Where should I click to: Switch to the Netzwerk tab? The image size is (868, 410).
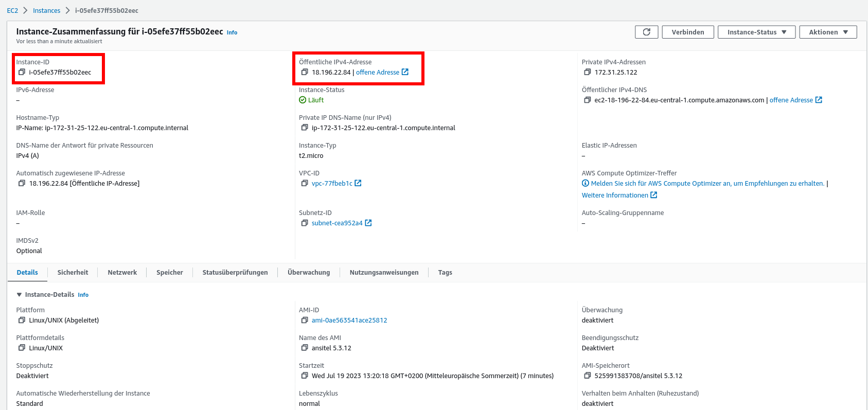(122, 272)
